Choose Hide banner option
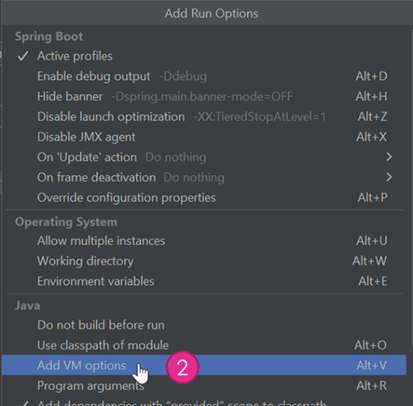 [204, 97]
